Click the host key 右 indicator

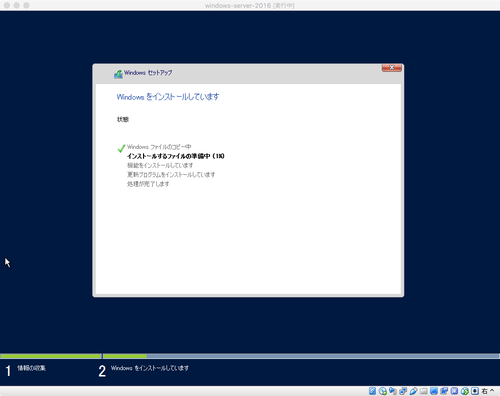tap(488, 391)
